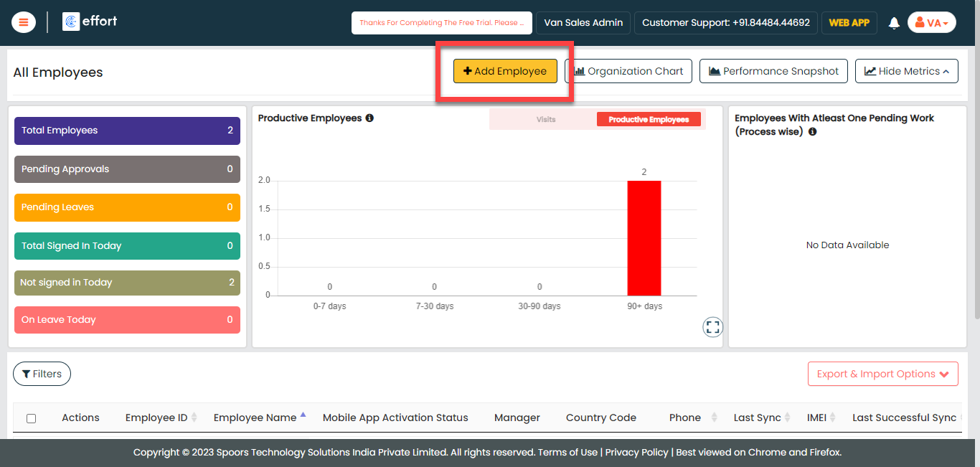This screenshot has width=980, height=467.
Task: Open the Filters panel
Action: [x=42, y=374]
